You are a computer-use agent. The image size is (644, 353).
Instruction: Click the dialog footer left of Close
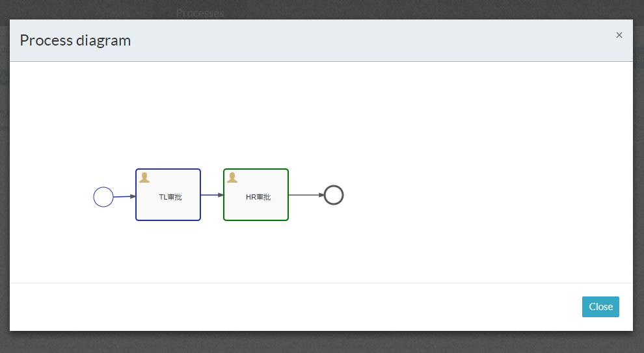[325, 307]
